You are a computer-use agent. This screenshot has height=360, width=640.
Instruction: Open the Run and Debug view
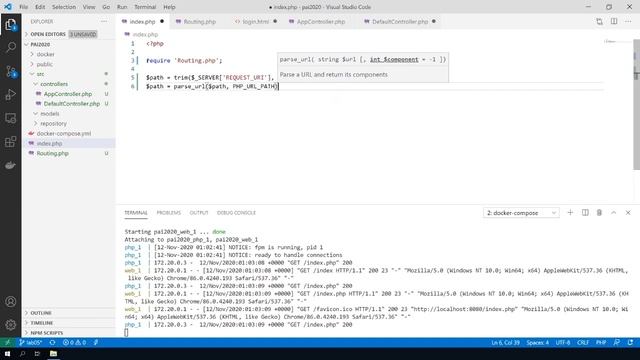(x=11, y=95)
